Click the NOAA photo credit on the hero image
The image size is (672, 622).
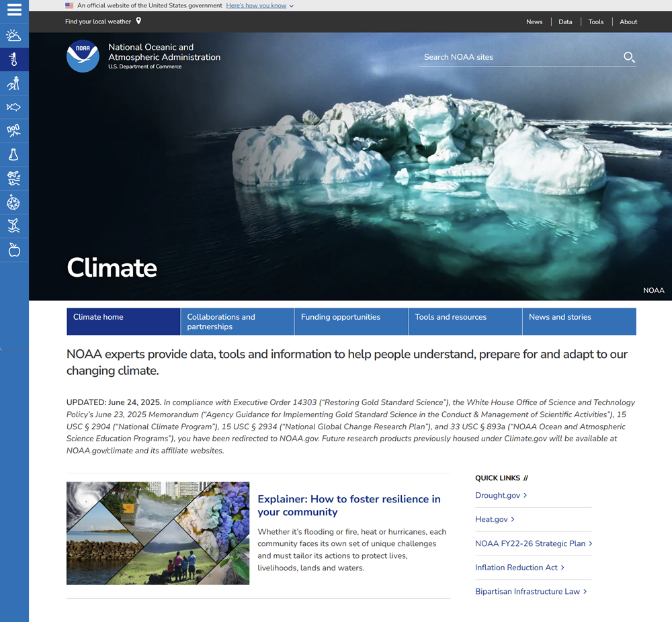[654, 290]
